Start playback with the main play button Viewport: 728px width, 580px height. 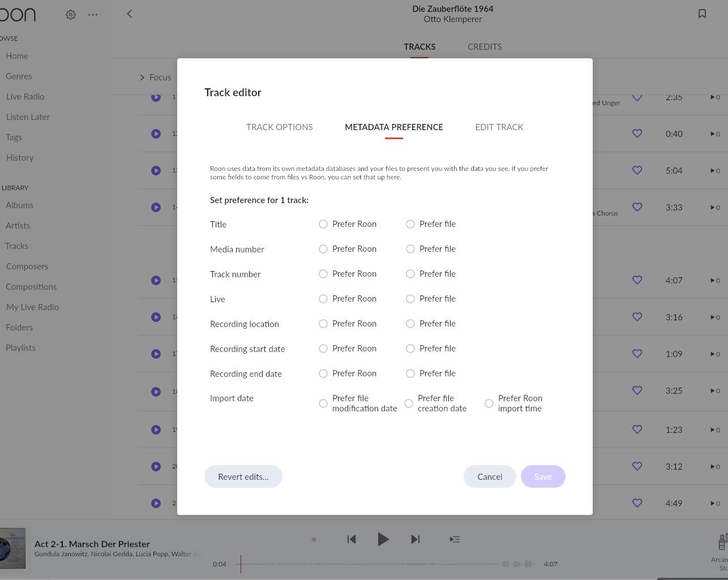383,539
